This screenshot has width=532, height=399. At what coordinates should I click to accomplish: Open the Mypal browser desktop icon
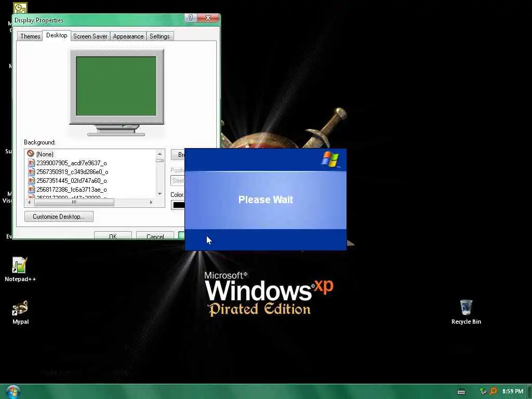click(20, 312)
